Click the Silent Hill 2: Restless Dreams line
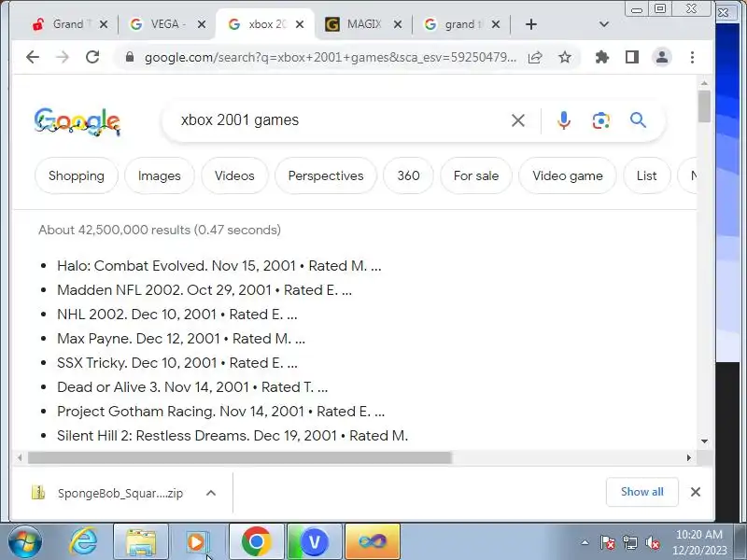This screenshot has width=747, height=560. tap(233, 436)
